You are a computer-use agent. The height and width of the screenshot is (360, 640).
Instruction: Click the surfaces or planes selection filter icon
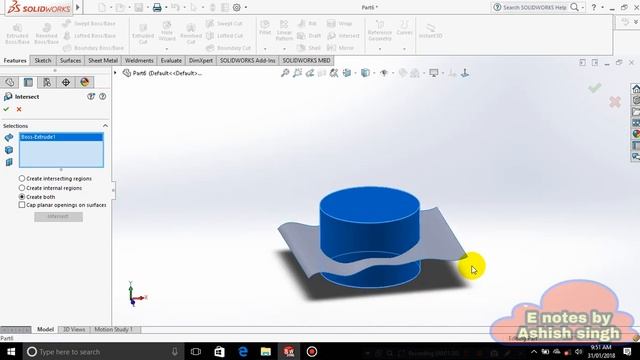9,162
